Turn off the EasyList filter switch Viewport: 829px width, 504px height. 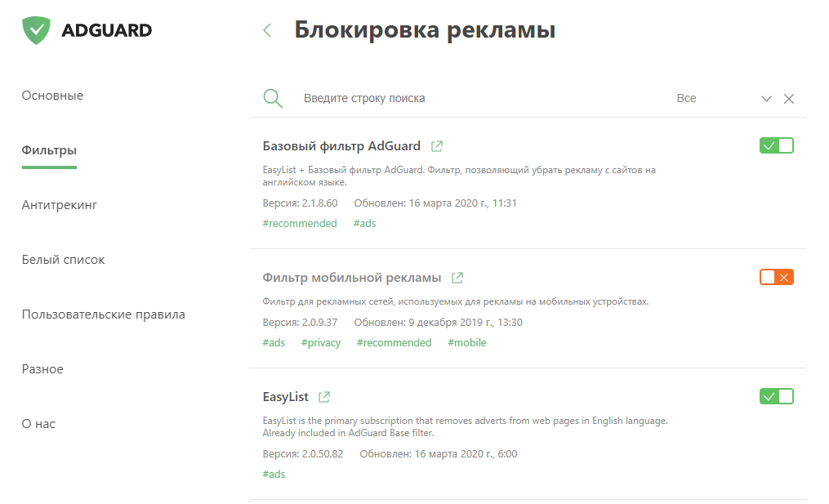[777, 396]
